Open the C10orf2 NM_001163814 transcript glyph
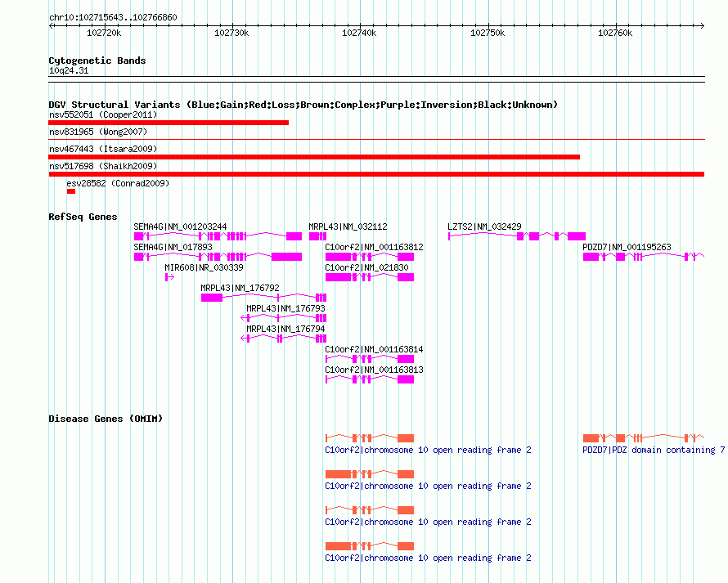The width and height of the screenshot is (728, 583). point(370,359)
